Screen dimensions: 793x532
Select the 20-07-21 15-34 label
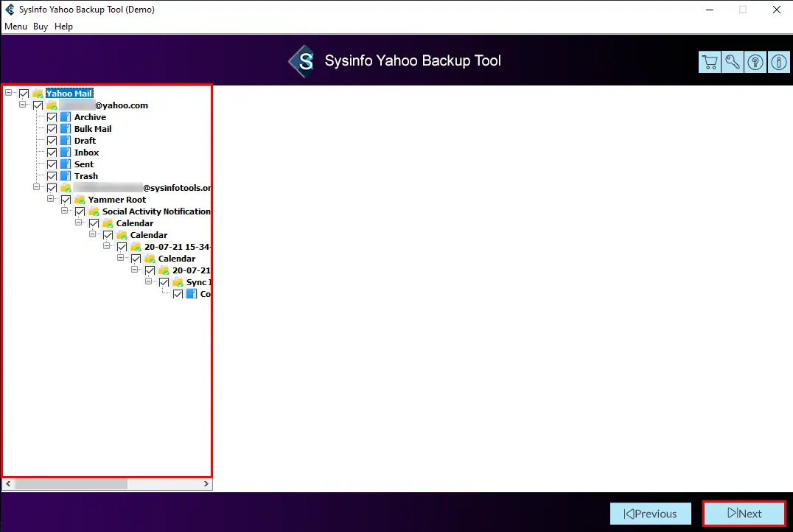click(x=177, y=247)
